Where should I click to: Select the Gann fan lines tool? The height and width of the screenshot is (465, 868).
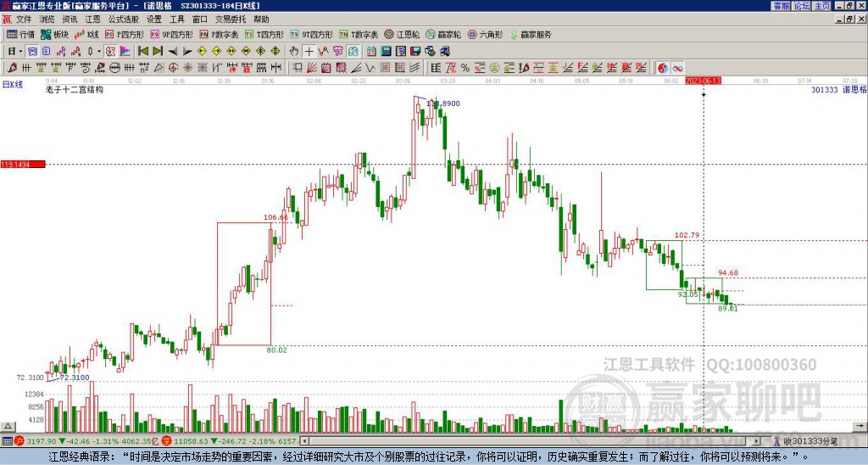pos(312,68)
